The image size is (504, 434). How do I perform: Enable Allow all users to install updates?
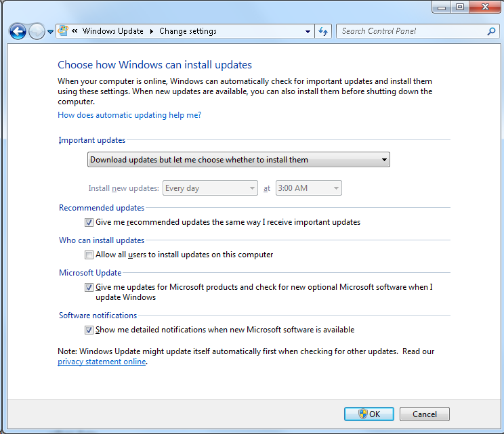(89, 255)
